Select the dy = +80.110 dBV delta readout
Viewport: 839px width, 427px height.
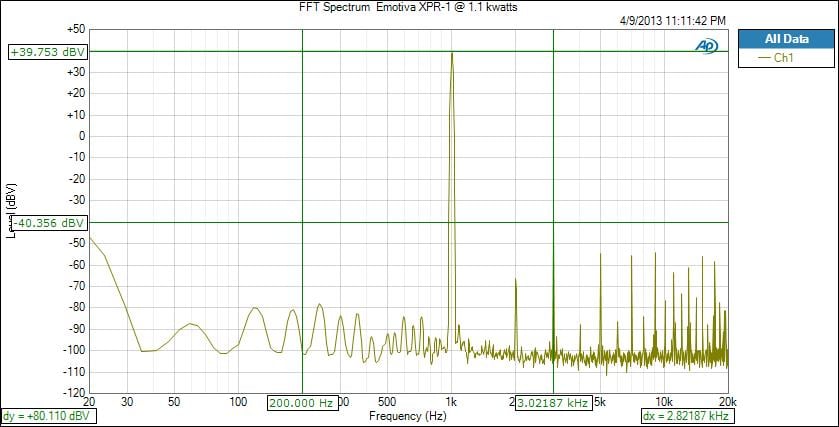46,415
